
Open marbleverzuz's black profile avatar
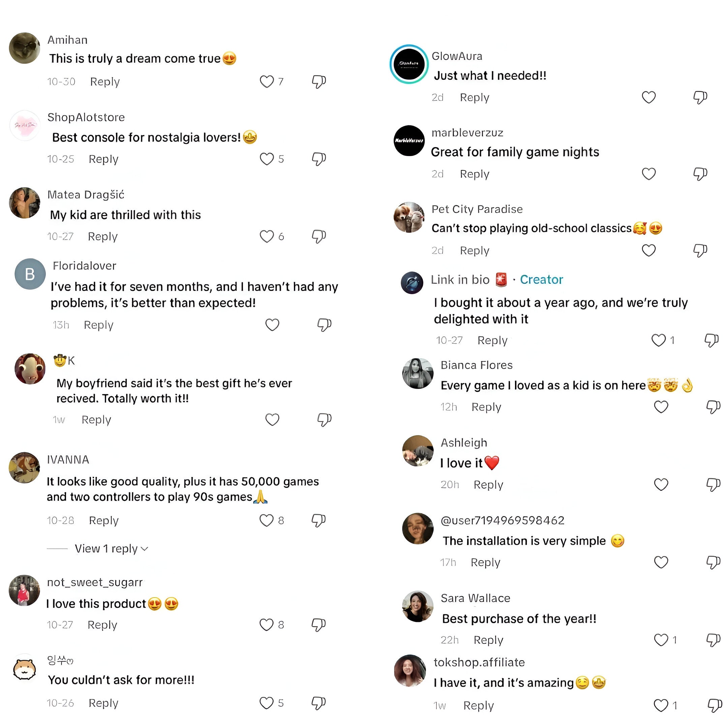[x=409, y=141]
